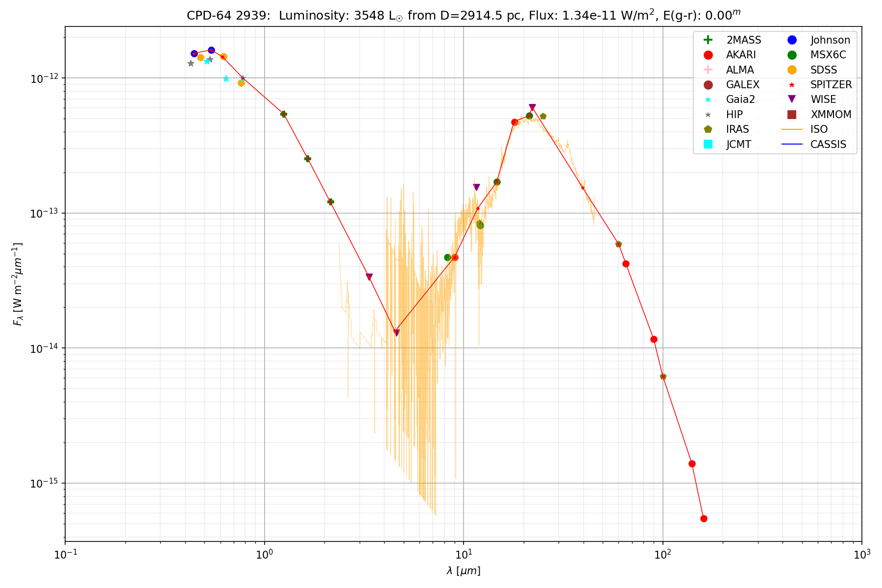This screenshot has height=588, width=882.
Task: Click the SPITZER legend label
Action: tap(831, 85)
